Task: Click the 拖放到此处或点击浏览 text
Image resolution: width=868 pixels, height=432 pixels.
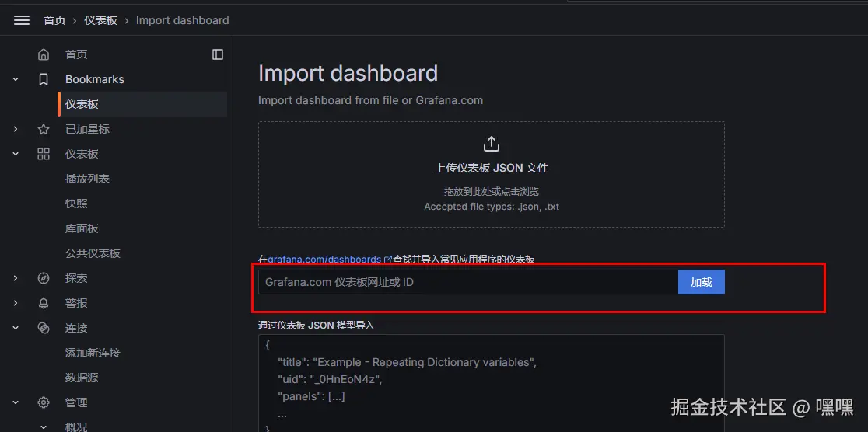Action: [x=492, y=191]
